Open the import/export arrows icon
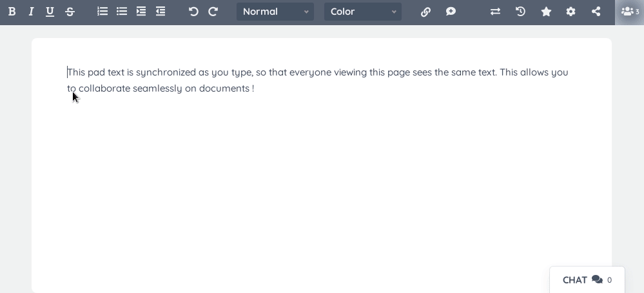This screenshot has width=644, height=293. (495, 12)
